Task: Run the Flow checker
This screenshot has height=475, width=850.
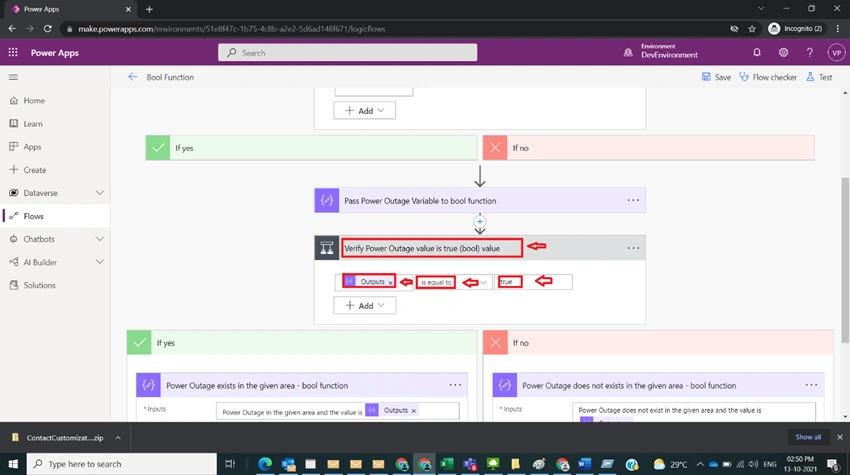Action: click(x=768, y=77)
